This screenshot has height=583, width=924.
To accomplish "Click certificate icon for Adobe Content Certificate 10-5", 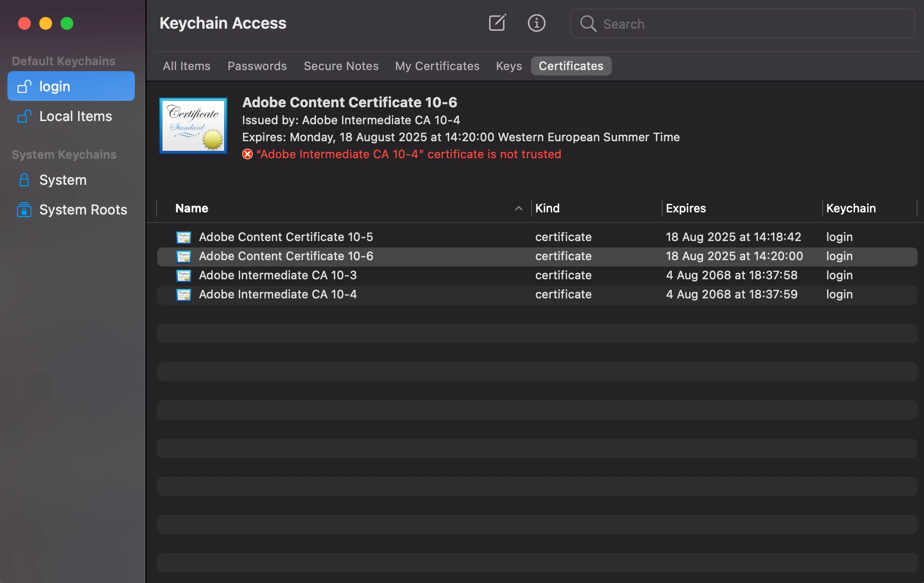I will click(184, 237).
